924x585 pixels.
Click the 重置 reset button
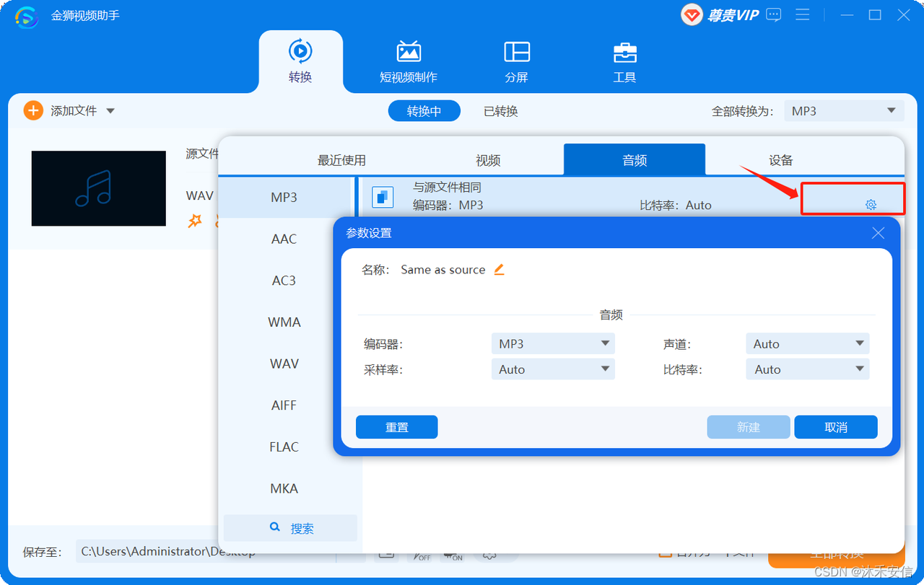(397, 427)
